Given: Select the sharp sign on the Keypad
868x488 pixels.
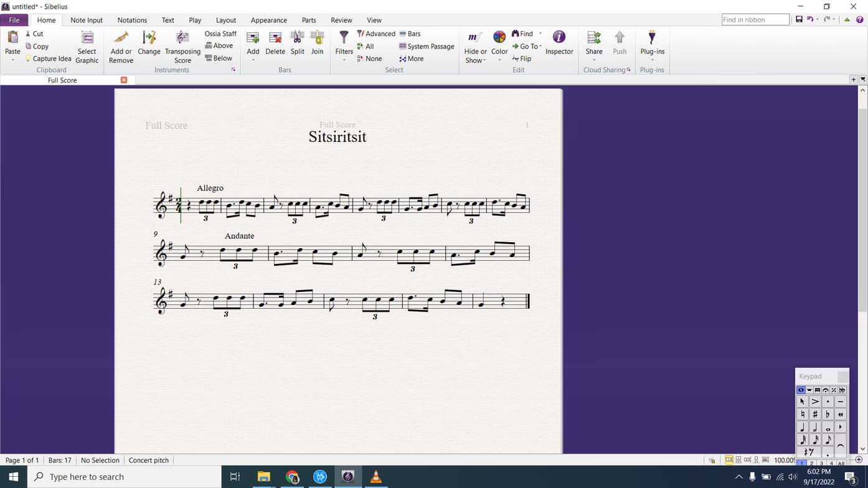Looking at the screenshot, I should point(816,414).
